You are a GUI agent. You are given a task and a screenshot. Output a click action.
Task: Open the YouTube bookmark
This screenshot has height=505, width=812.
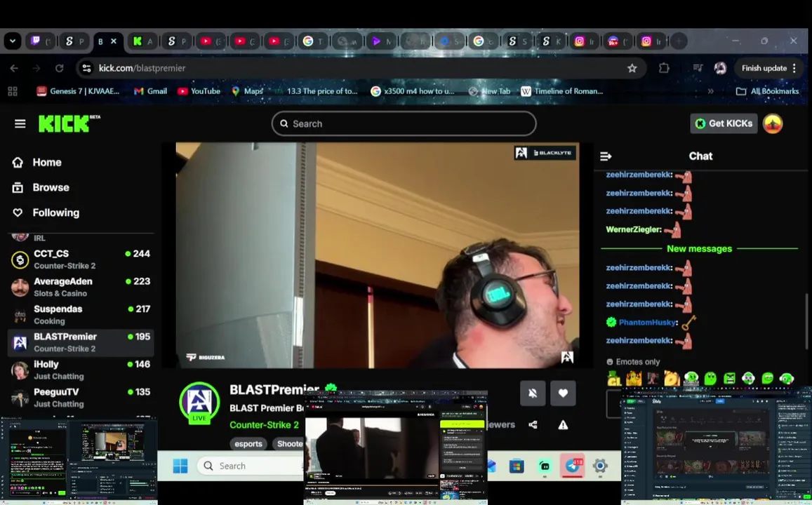click(x=199, y=91)
